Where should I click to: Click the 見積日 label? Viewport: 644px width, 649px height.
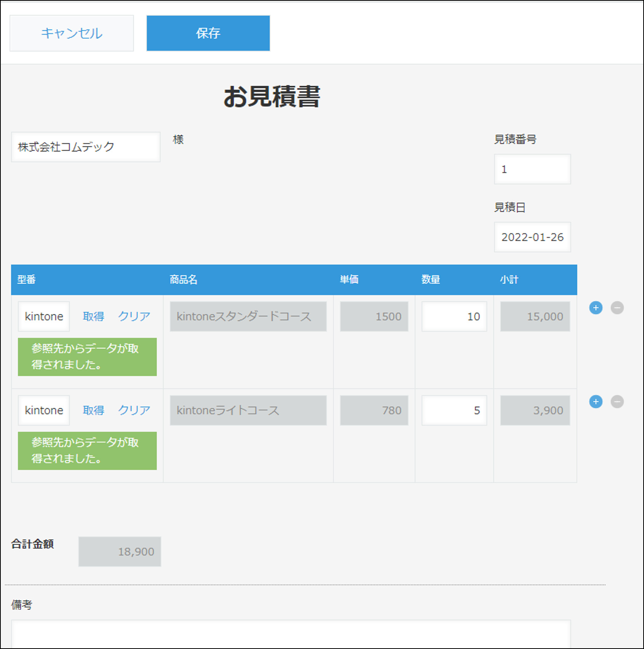pos(510,207)
